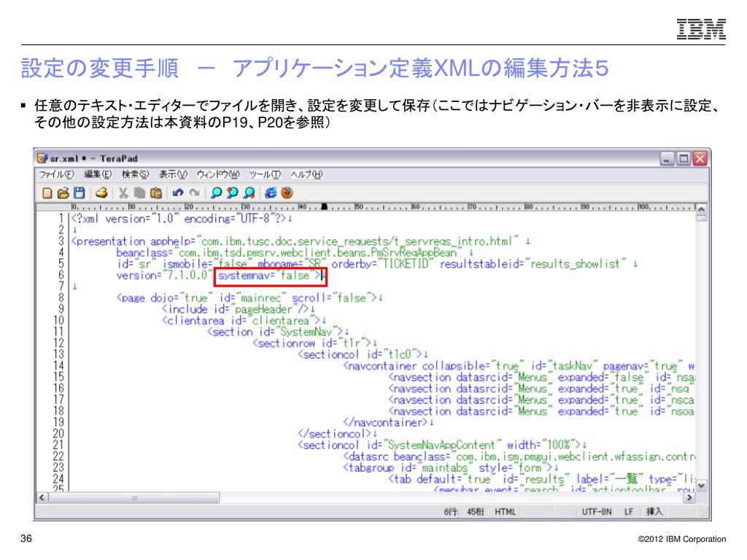Open in Internet Explorer icon
The height and width of the screenshot is (560, 747).
click(271, 192)
